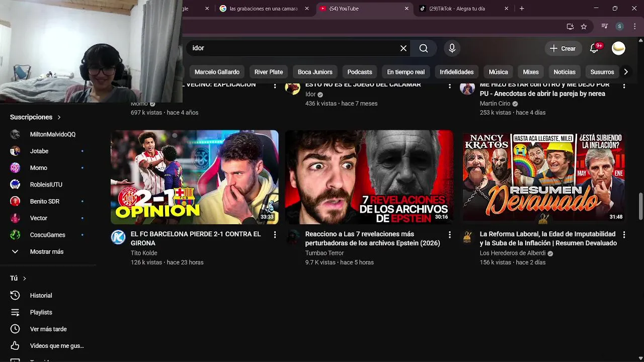Open CoscuGames subscription
The height and width of the screenshot is (362, 644).
tap(48, 235)
